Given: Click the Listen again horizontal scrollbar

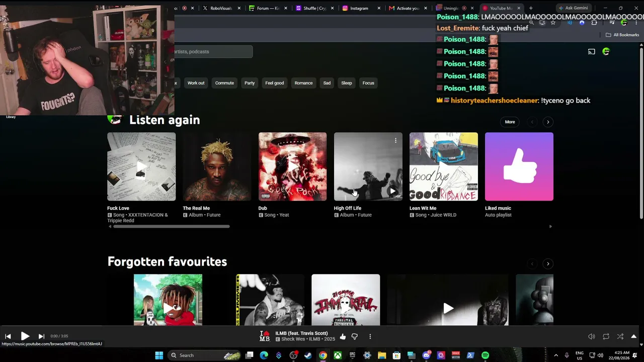Looking at the screenshot, I should pos(172,226).
